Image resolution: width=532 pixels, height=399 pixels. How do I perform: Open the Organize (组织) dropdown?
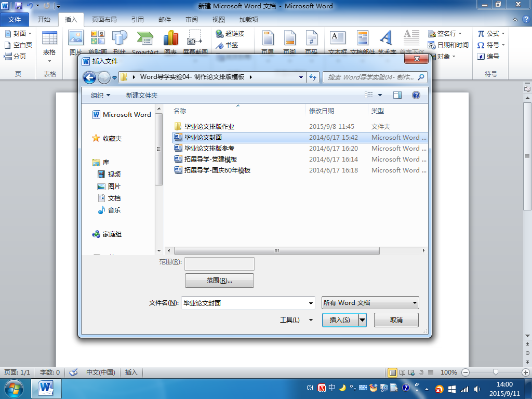pos(100,96)
